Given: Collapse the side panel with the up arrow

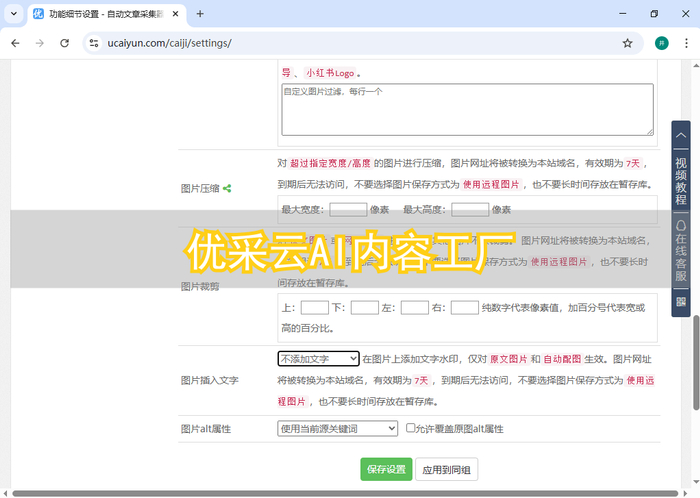Looking at the screenshot, I should click(681, 135).
